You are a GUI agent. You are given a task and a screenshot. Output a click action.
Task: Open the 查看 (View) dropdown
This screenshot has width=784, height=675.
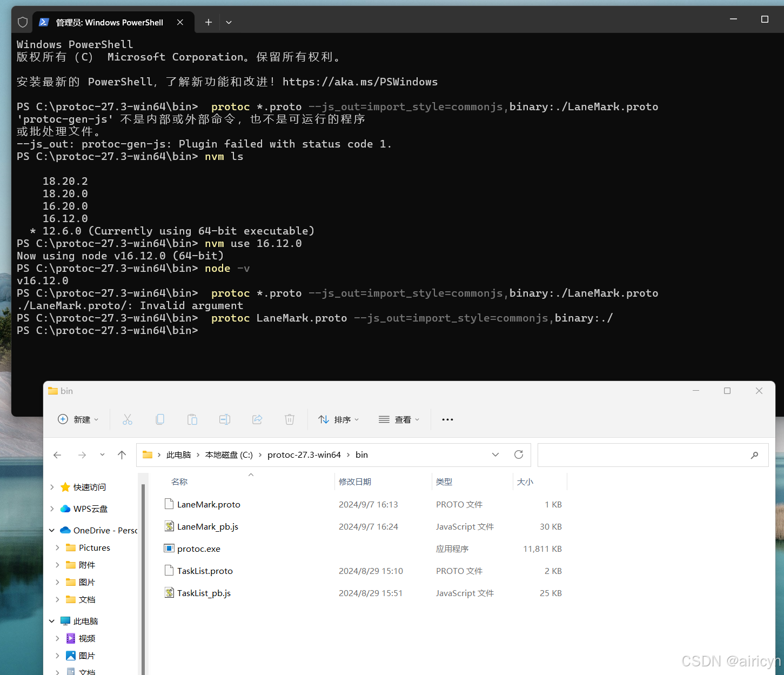click(x=399, y=419)
